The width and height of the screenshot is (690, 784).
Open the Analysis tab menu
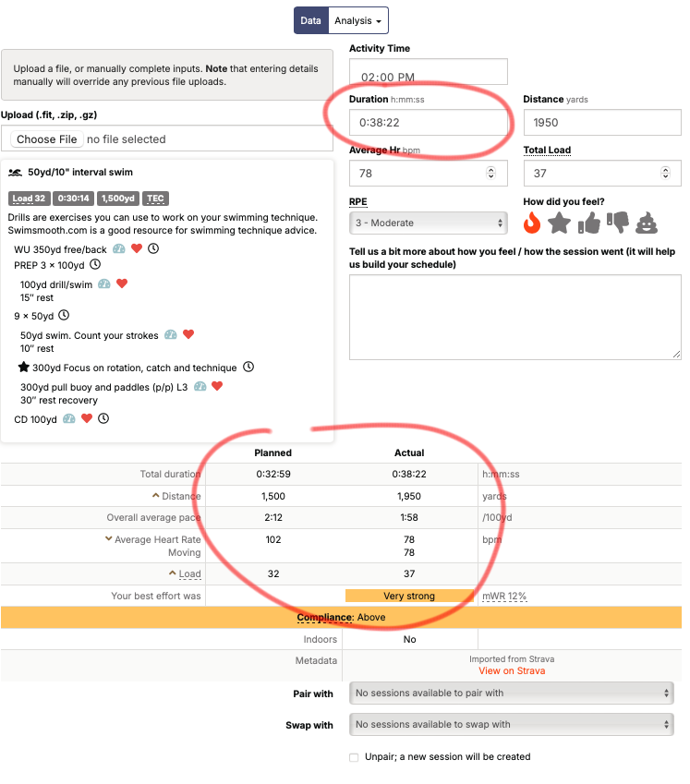click(x=358, y=20)
